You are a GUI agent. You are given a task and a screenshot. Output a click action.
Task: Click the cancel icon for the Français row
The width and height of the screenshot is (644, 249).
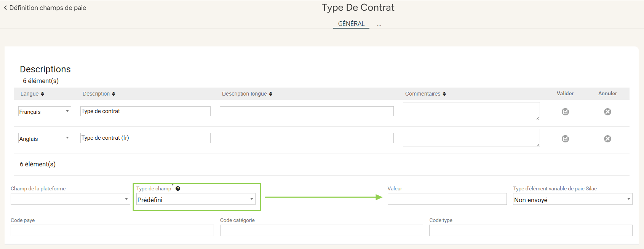(607, 112)
